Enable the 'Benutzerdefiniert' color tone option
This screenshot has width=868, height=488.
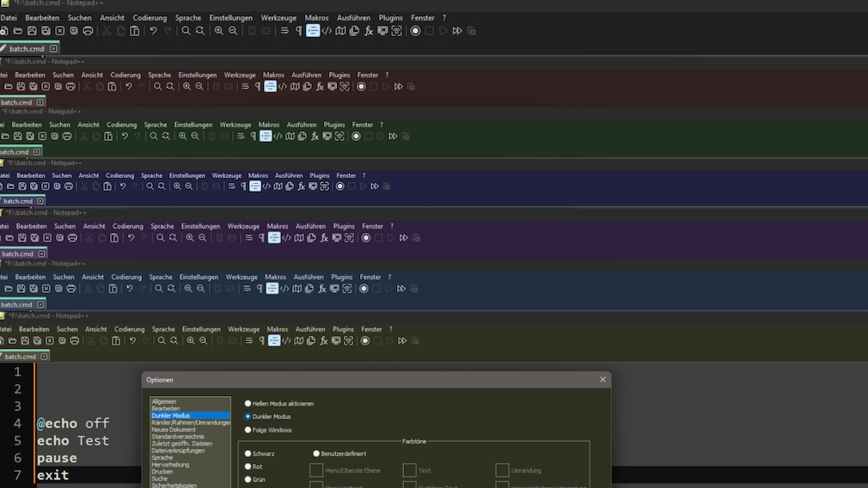click(316, 454)
